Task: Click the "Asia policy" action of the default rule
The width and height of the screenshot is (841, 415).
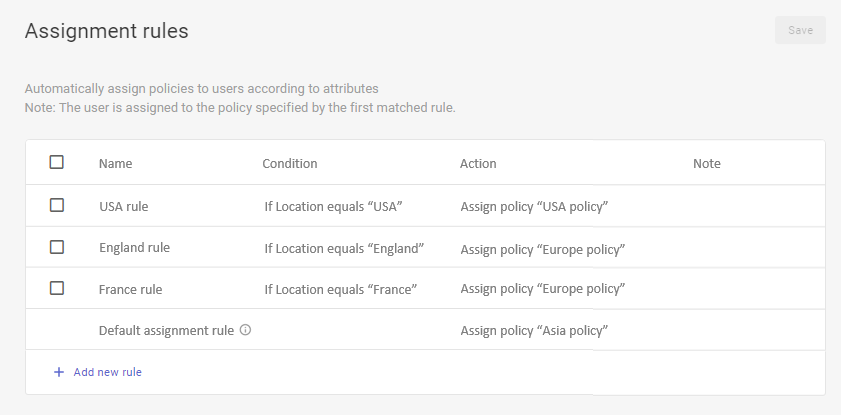Action: pos(534,330)
